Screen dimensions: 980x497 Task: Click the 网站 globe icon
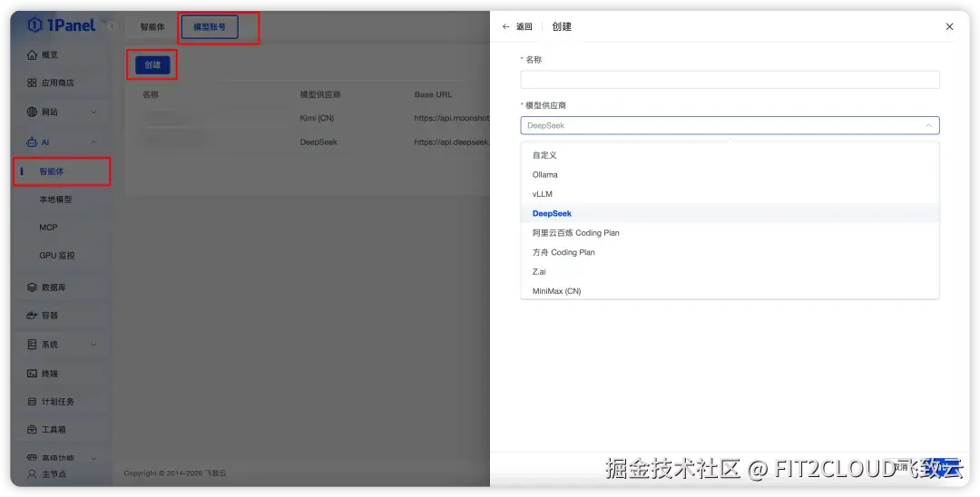coord(32,112)
